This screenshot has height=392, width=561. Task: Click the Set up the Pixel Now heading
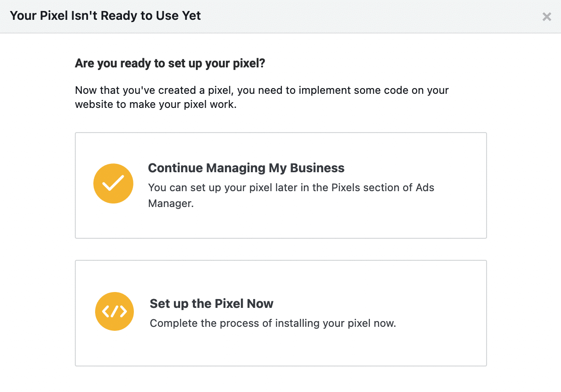211,303
